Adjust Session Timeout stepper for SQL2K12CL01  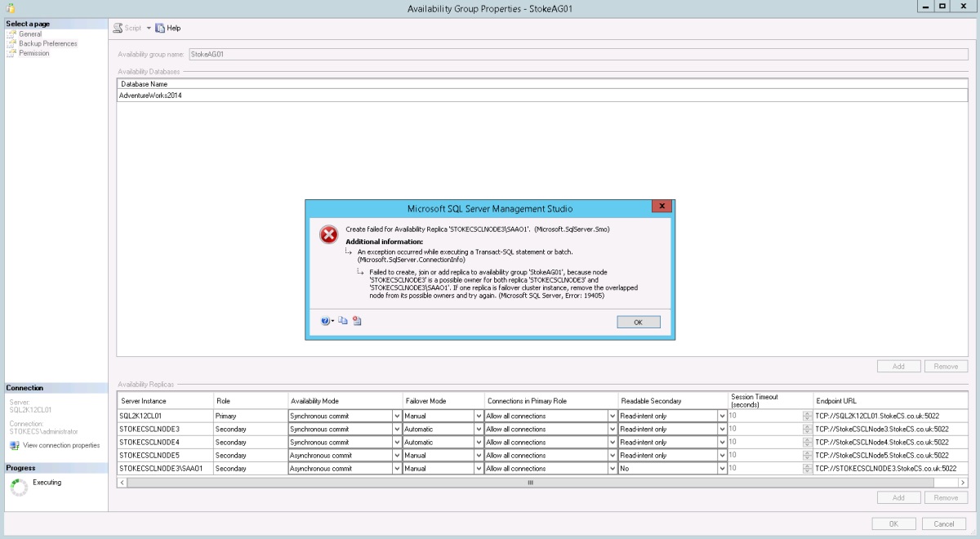pyautogui.click(x=807, y=416)
